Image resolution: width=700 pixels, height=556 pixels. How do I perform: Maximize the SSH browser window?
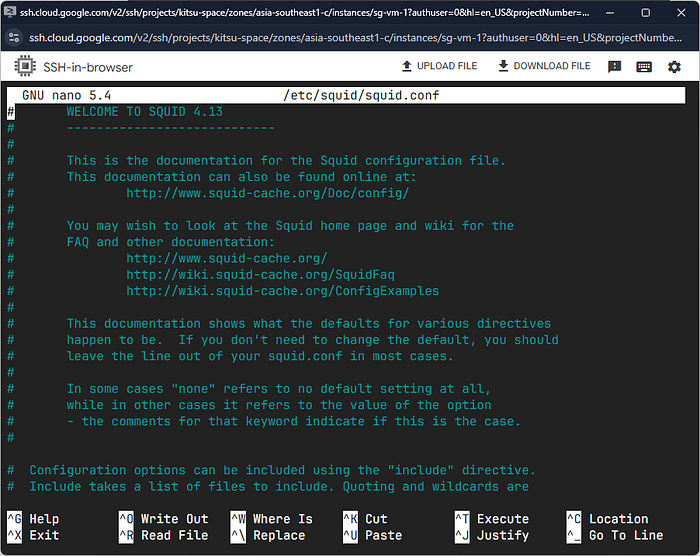point(646,13)
